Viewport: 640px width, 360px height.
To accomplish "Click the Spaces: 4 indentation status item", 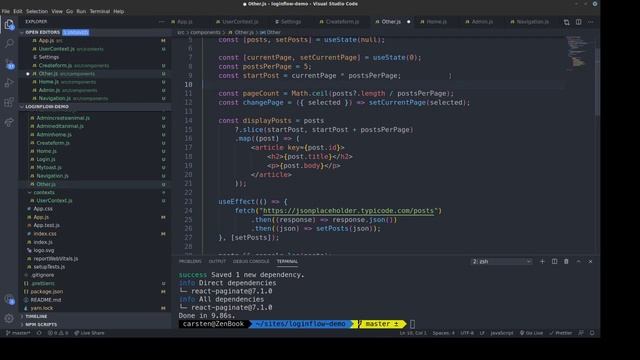I will point(443,333).
